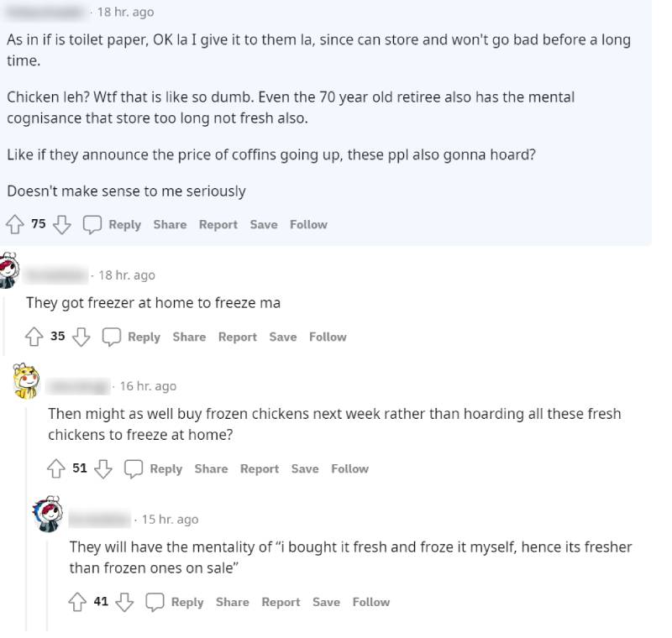Viewport: 672px width, 638px height.
Task: Downvote the 75-point toilet paper comment
Action: (x=61, y=225)
